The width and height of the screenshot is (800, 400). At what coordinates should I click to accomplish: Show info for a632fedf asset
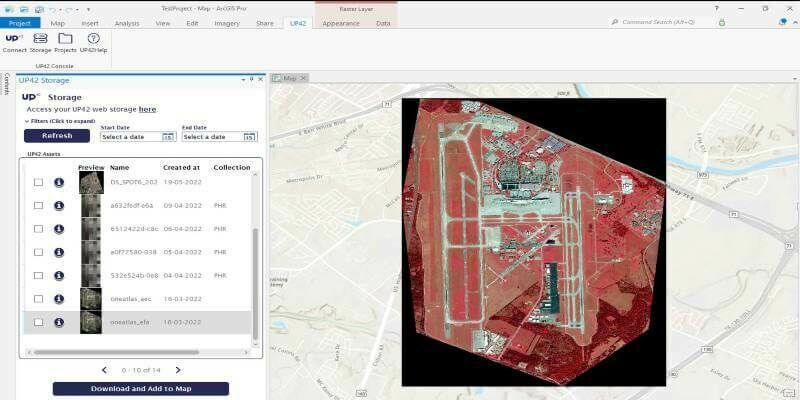pos(59,205)
